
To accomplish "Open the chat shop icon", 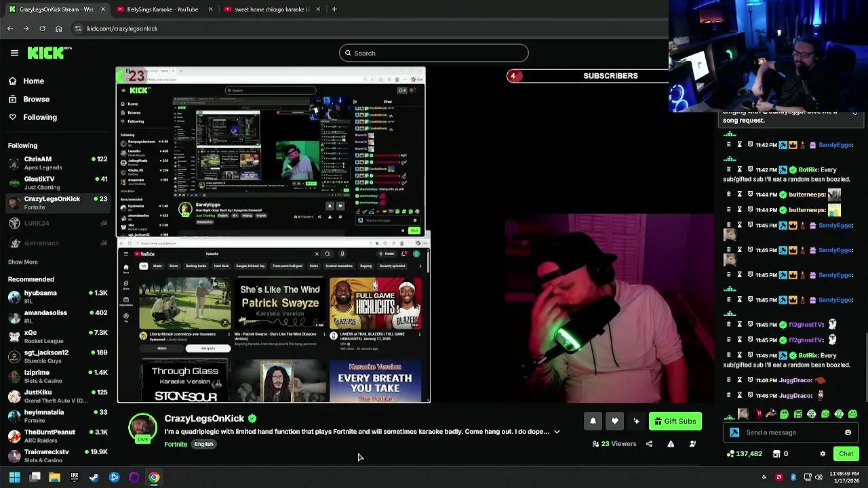I will 776,454.
